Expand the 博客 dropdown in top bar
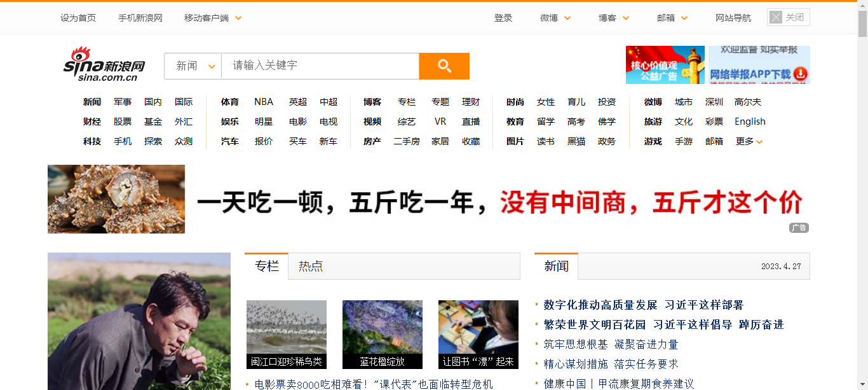 pyautogui.click(x=626, y=18)
